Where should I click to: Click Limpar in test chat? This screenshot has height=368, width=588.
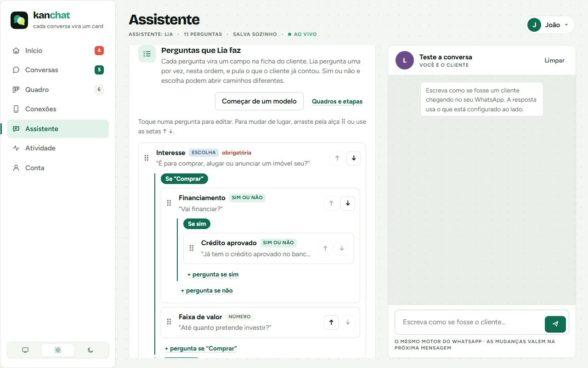coord(554,60)
